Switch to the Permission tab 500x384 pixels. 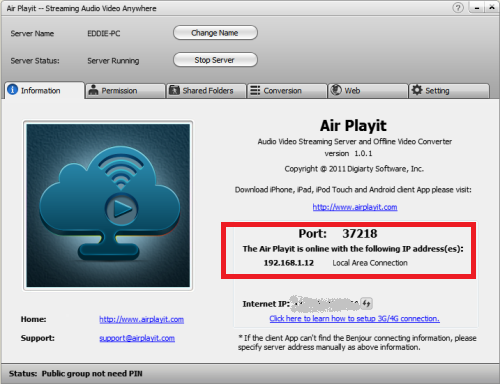[126, 91]
